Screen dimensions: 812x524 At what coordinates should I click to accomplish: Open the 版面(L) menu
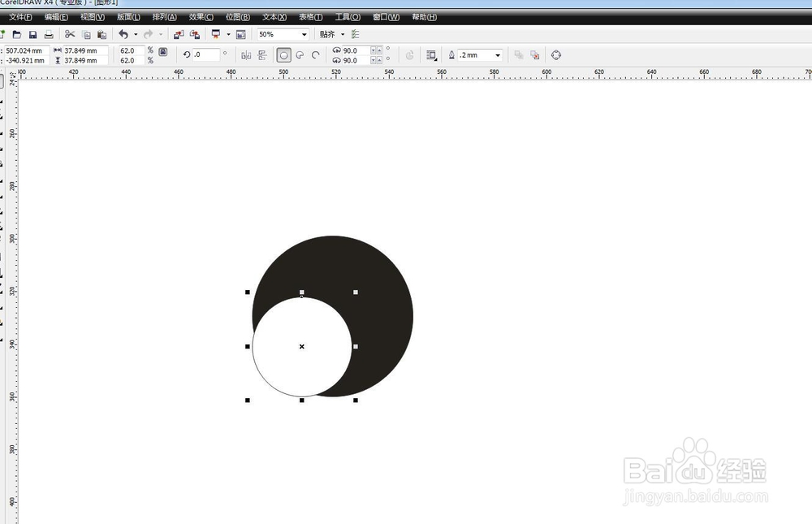click(128, 17)
